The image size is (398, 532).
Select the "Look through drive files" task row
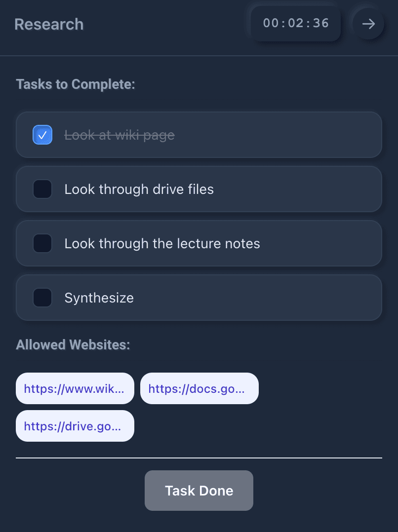pyautogui.click(x=199, y=189)
